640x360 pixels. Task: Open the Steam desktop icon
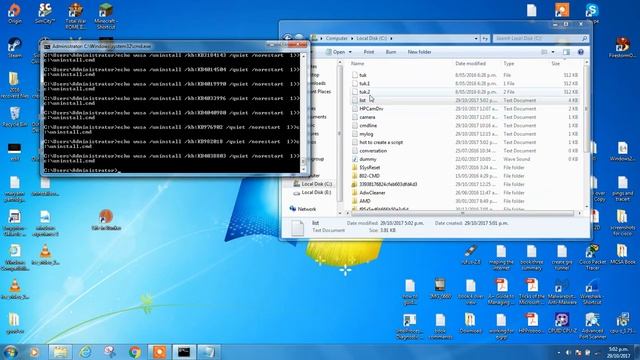tap(15, 47)
